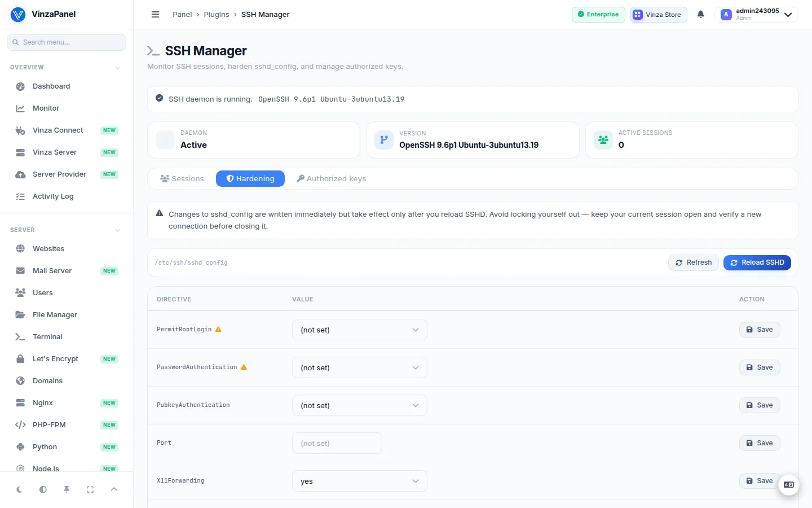Toggle fullscreen icon in sidebar footer
Viewport: 812px width, 508px height.
(x=90, y=489)
